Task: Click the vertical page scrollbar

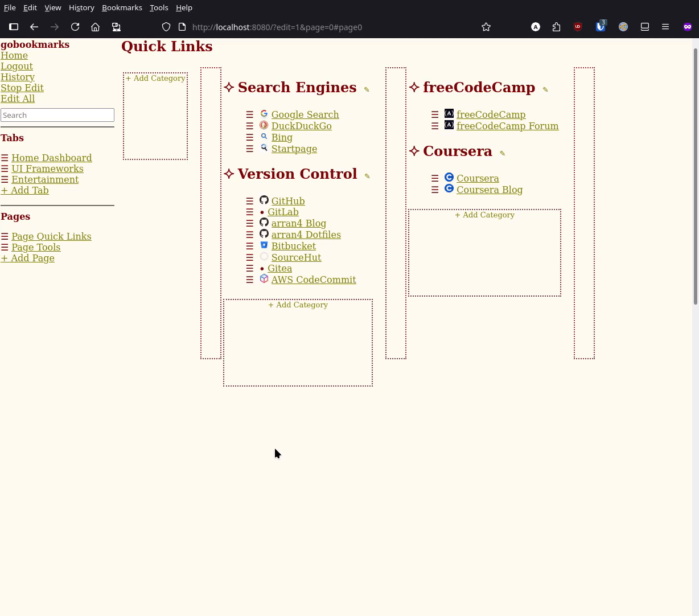Action: pos(695,176)
